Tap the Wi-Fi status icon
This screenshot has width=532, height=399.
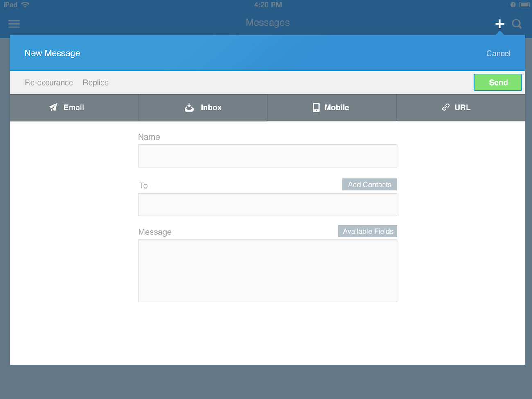point(25,5)
